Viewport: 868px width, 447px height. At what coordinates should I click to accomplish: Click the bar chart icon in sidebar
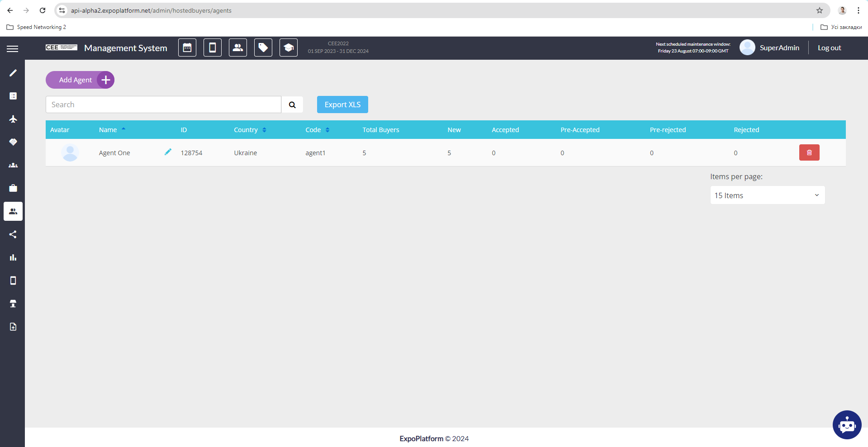[x=13, y=257]
